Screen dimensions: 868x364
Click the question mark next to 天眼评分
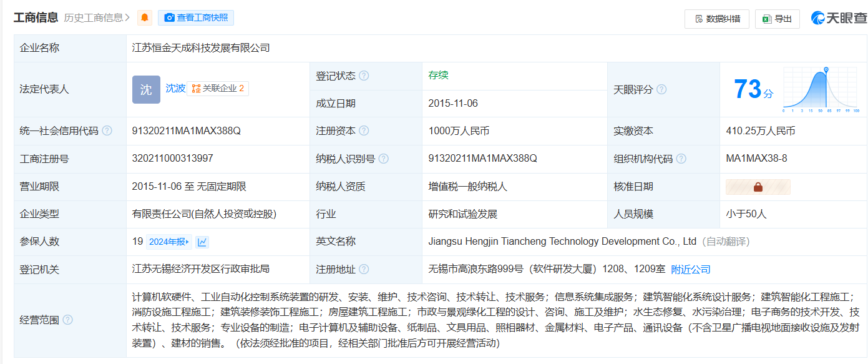tap(661, 89)
